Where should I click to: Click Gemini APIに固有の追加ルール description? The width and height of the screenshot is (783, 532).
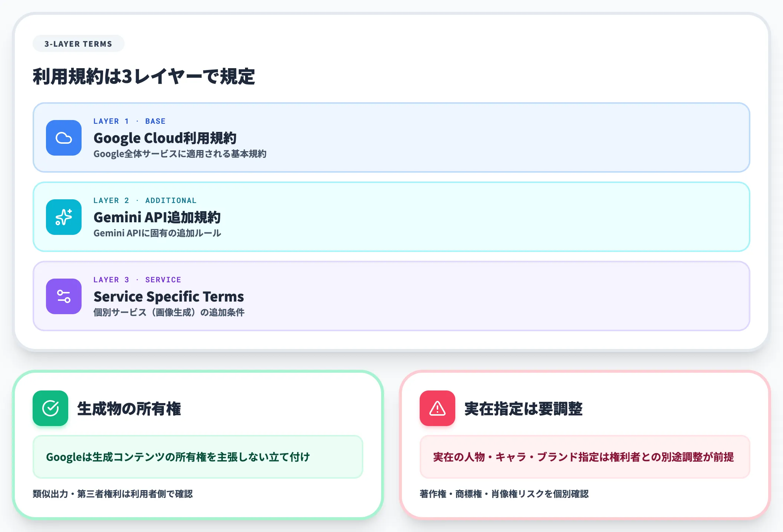[x=157, y=233]
